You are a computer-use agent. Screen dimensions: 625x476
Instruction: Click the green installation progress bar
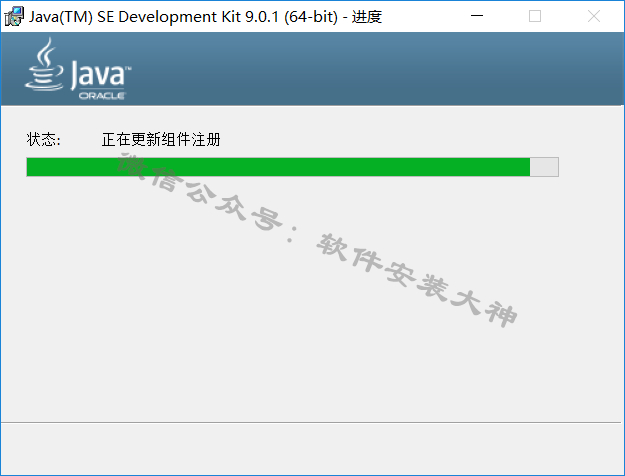pyautogui.click(x=293, y=167)
